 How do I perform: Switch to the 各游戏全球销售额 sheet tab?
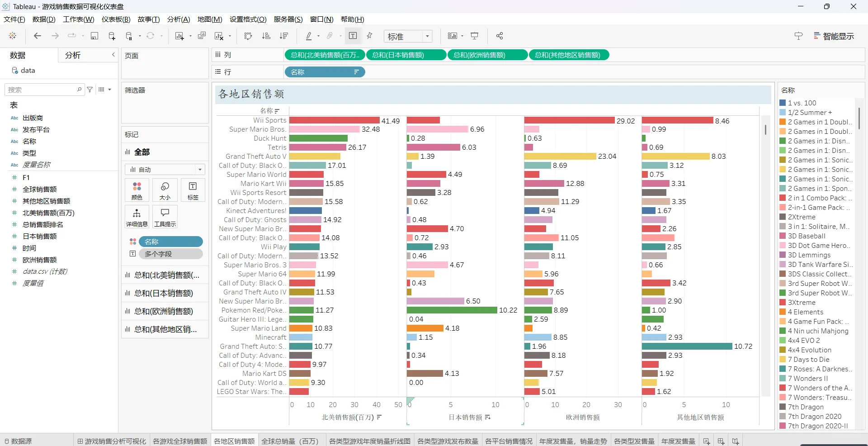coord(180,441)
